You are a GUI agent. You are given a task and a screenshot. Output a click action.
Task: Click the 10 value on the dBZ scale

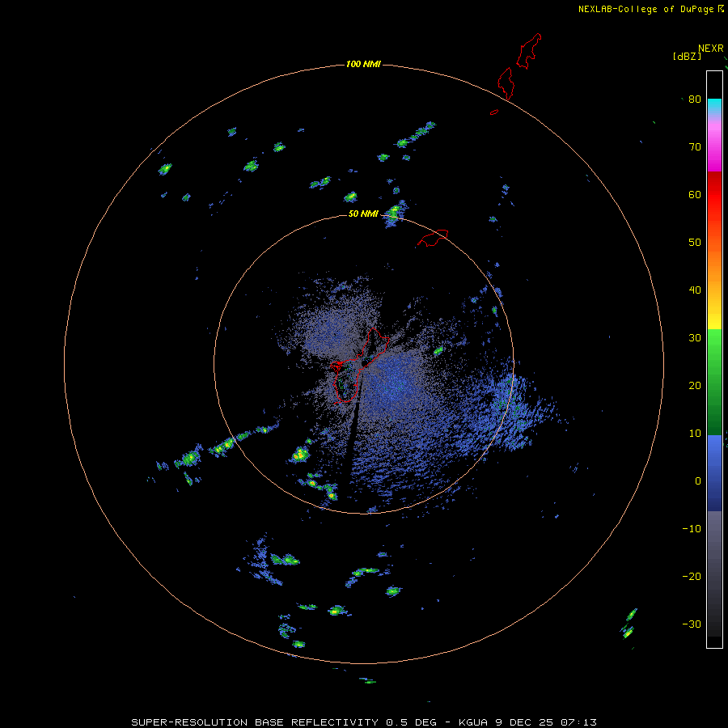point(695,434)
